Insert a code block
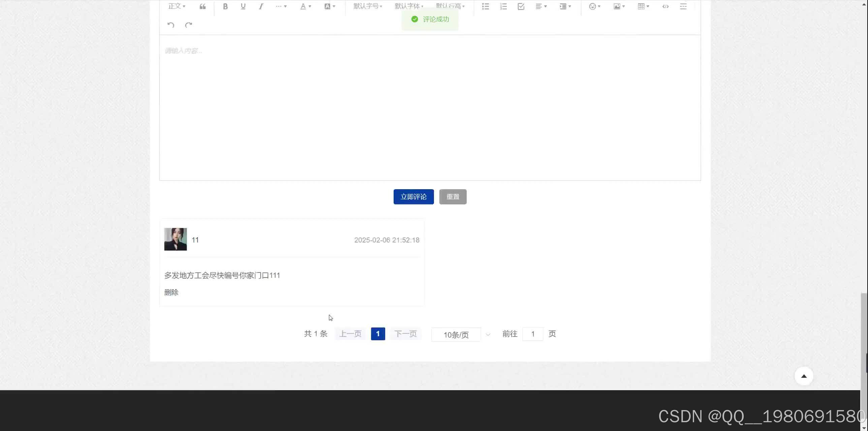 tap(665, 6)
